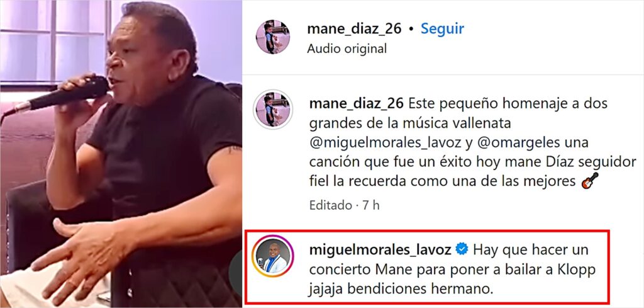Click the Editado 7 h timestamp
The height and width of the screenshot is (308, 644).
click(344, 205)
